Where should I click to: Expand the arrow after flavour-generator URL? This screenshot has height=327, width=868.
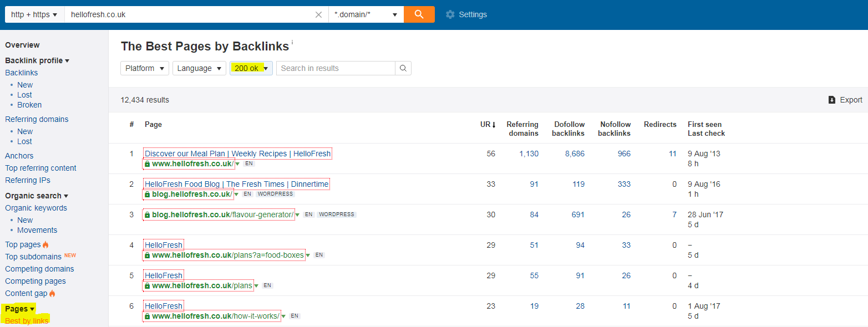pyautogui.click(x=297, y=215)
